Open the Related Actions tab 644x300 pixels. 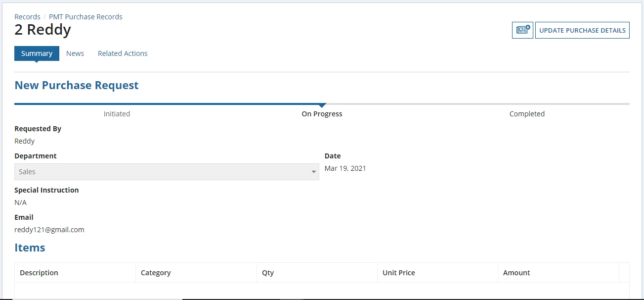click(123, 53)
